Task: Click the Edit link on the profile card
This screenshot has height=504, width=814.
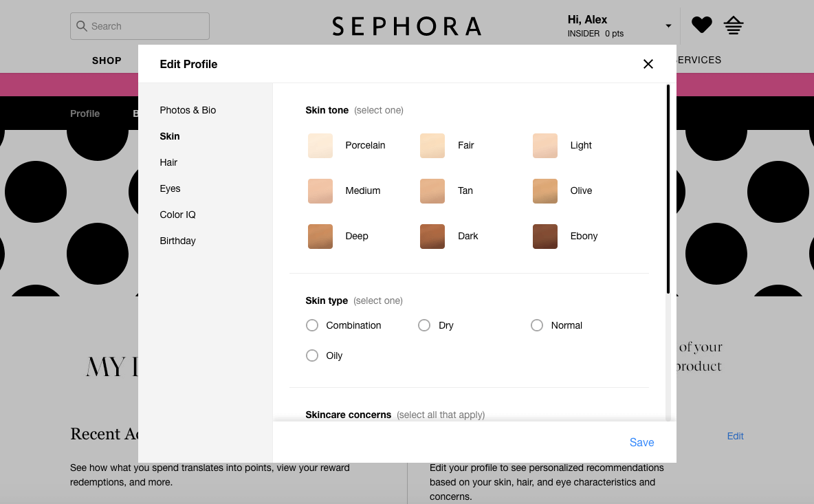Action: coord(735,436)
